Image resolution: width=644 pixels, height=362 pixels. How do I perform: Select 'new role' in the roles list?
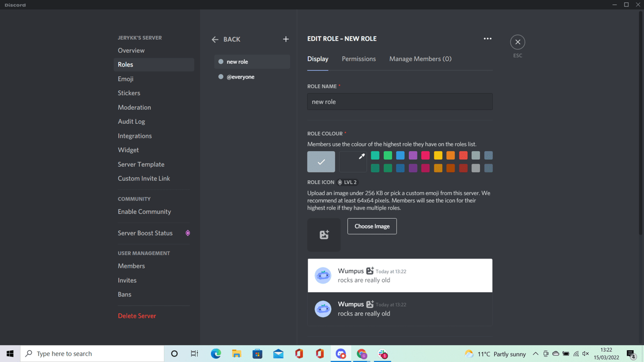coord(252,62)
